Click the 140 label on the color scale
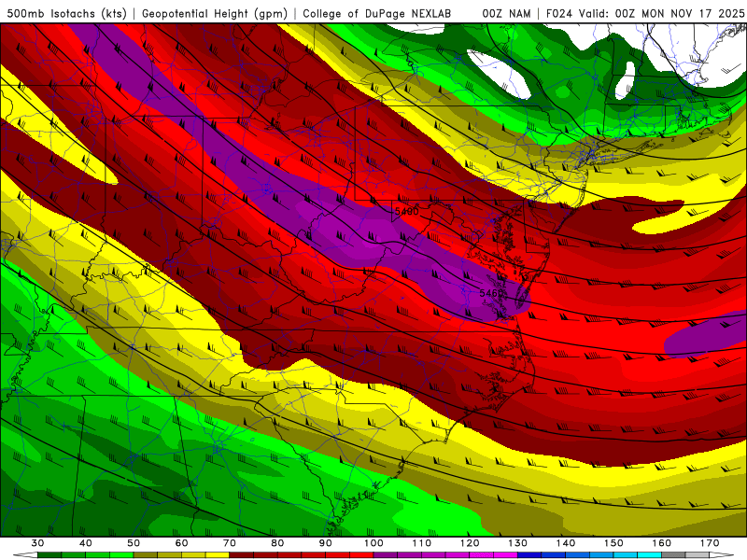This screenshot has width=747, height=560. (566, 543)
